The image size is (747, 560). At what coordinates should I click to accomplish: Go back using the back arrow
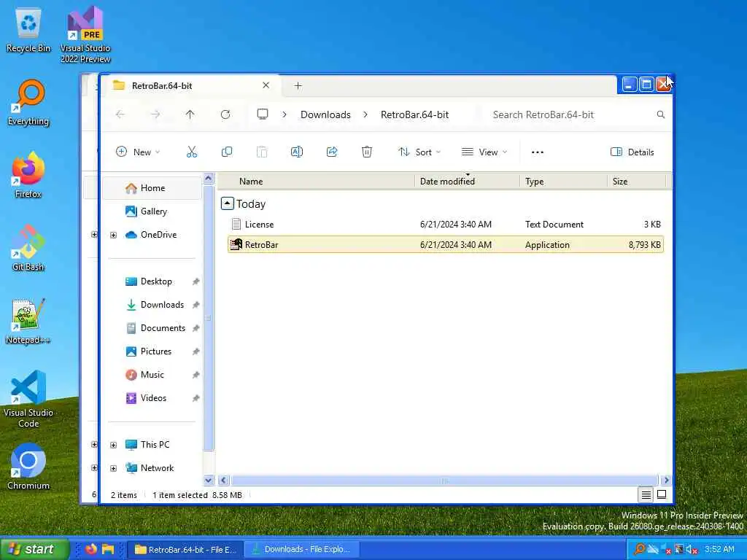click(120, 114)
